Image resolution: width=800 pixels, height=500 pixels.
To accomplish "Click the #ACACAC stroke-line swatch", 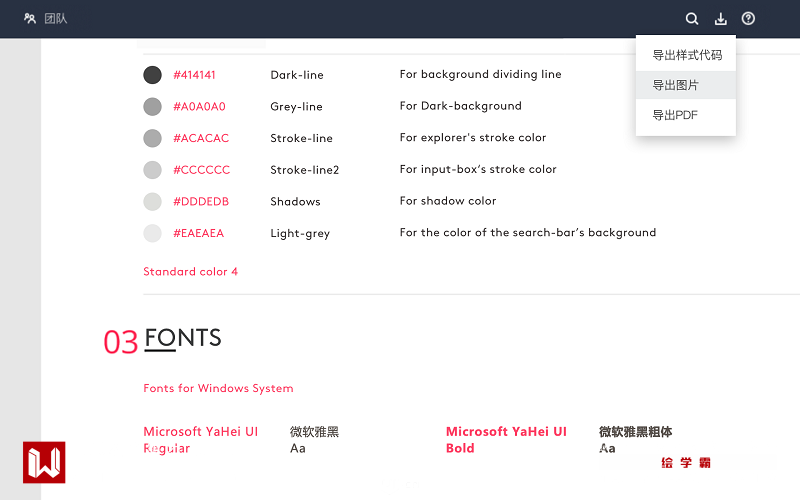I will pyautogui.click(x=152, y=138).
